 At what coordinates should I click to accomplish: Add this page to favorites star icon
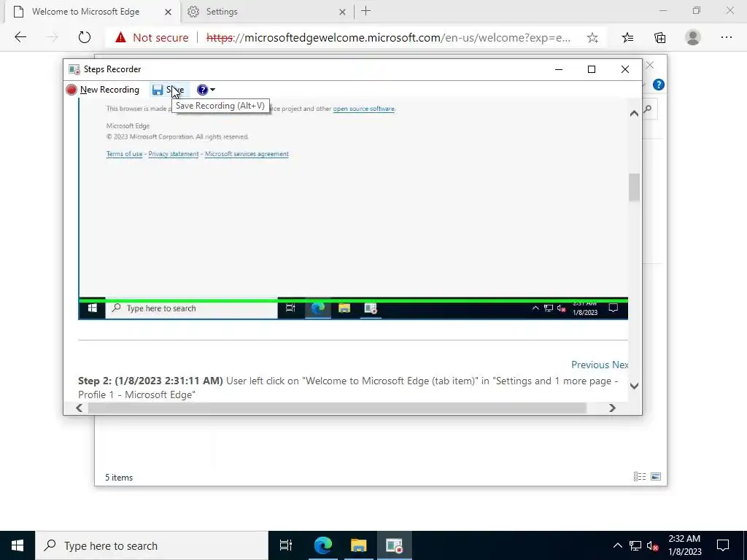(592, 38)
